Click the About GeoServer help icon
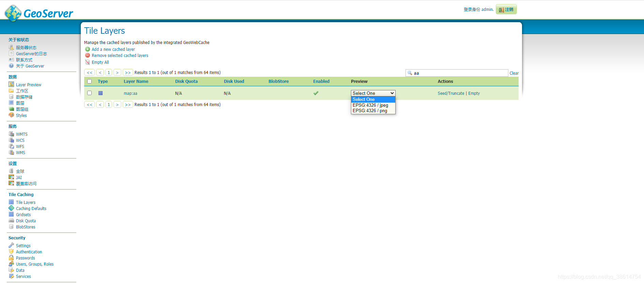 (x=11, y=65)
